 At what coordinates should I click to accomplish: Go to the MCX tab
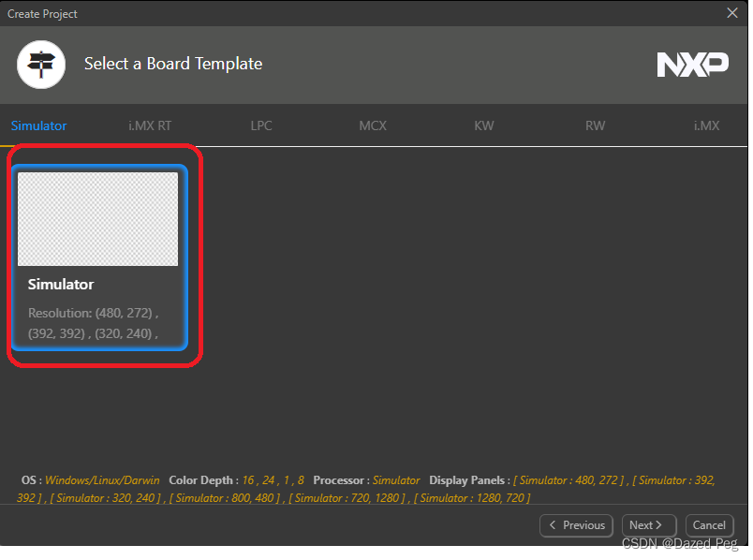373,125
